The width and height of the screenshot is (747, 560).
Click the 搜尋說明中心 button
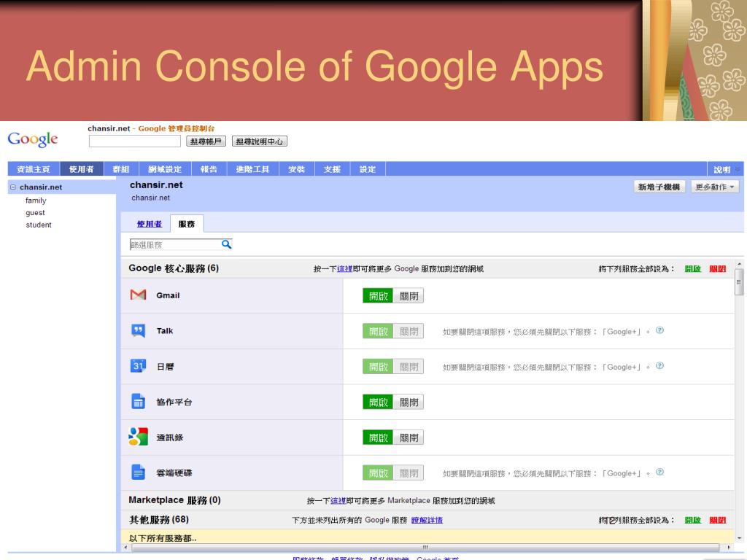click(x=260, y=141)
